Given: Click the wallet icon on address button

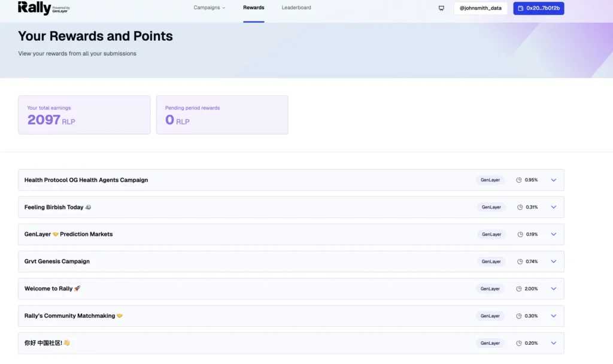Looking at the screenshot, I should click(520, 8).
